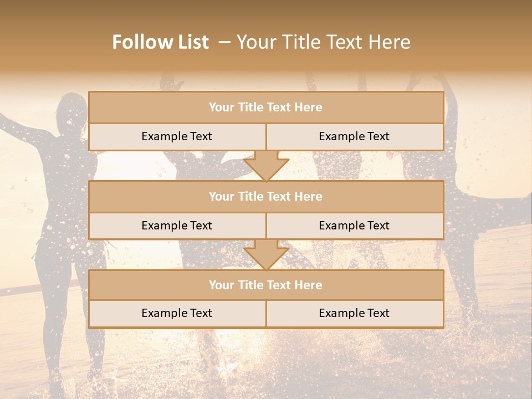This screenshot has height=399, width=532.
Task: Select the topmost "Your Title Text Here" header box
Action: tap(265, 108)
